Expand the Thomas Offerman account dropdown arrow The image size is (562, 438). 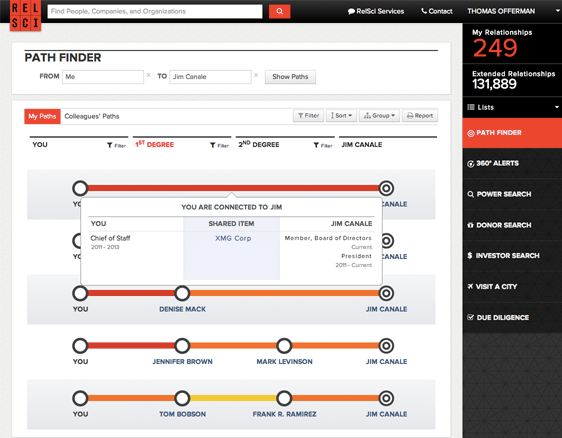point(558,11)
